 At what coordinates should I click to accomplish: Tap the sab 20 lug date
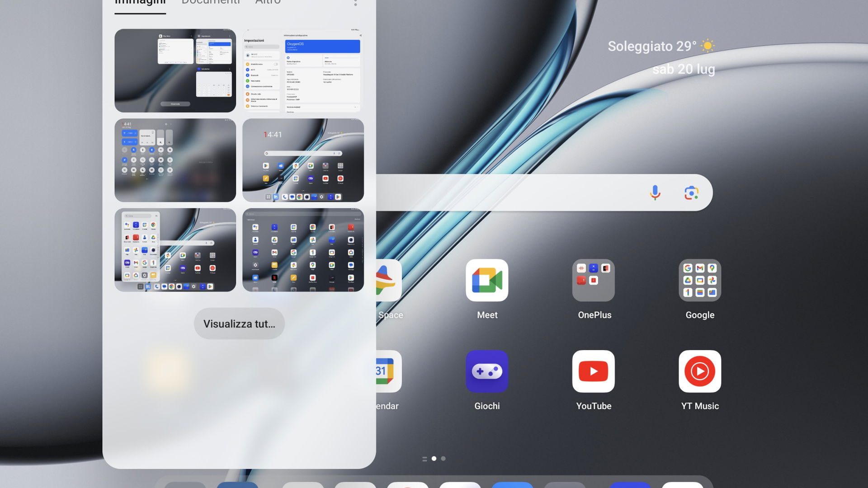[x=684, y=69]
